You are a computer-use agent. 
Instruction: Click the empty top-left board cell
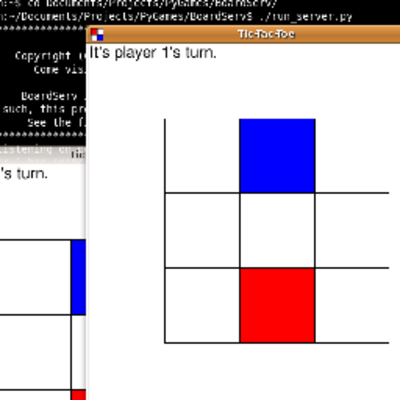[x=202, y=156]
